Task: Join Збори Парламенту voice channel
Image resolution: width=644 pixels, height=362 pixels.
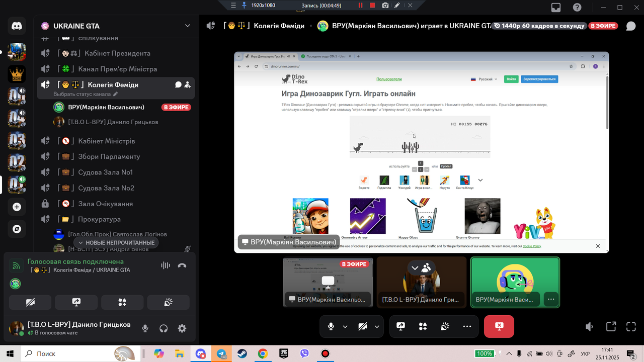Action: click(x=116, y=156)
